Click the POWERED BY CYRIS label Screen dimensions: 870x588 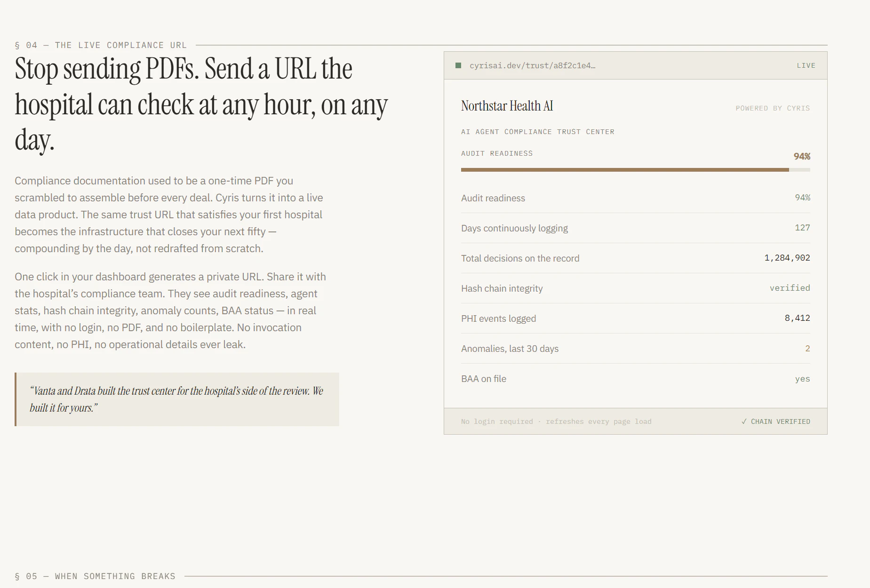(x=772, y=108)
